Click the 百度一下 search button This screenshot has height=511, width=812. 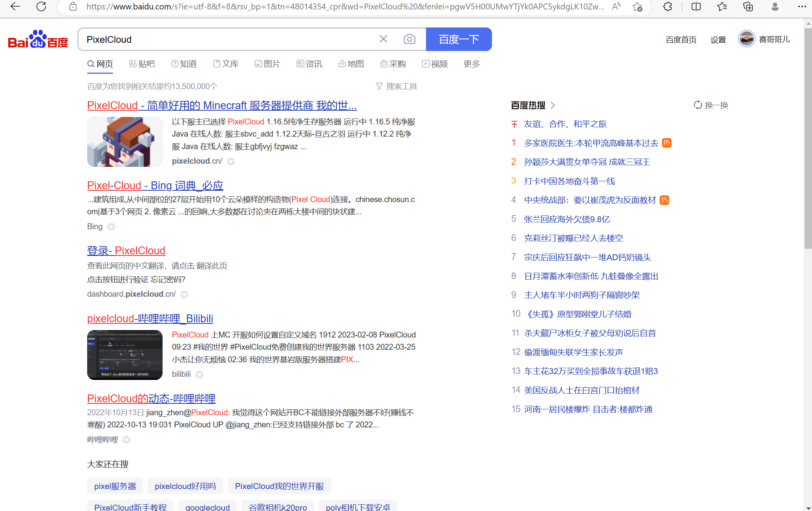point(459,39)
